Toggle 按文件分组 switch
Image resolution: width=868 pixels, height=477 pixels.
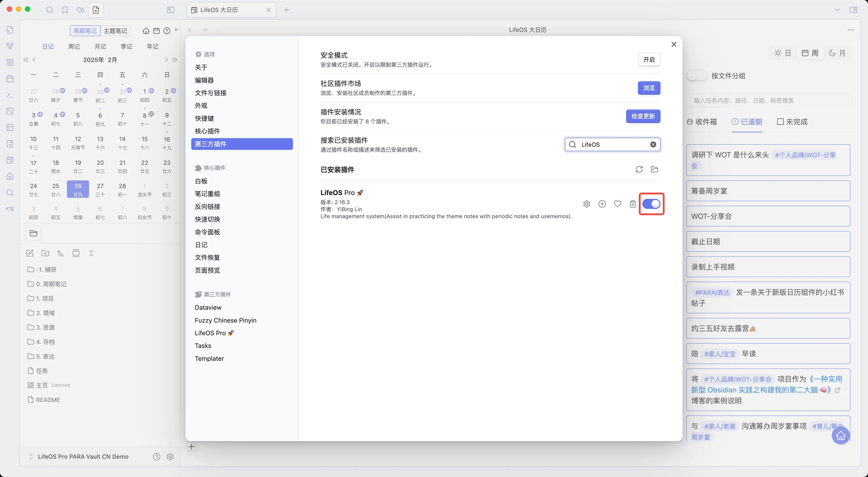(697, 76)
